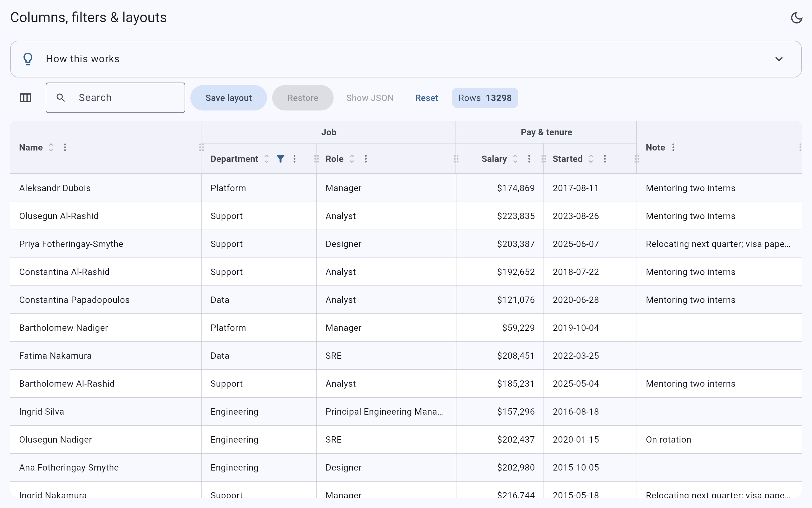Click the Started column resize grip

(637, 159)
